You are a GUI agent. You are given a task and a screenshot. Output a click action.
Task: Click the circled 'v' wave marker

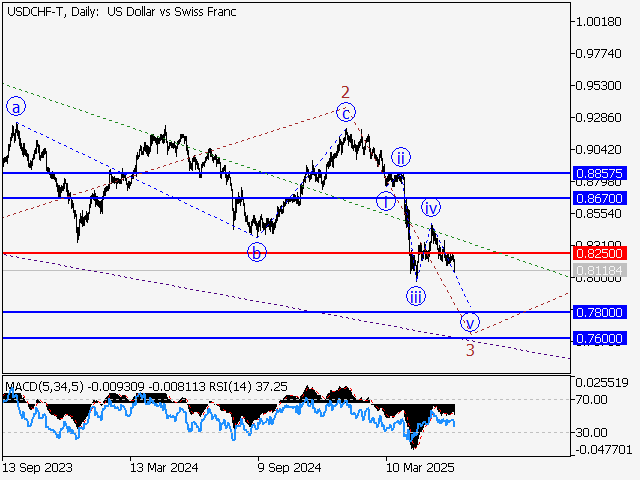coord(470,322)
